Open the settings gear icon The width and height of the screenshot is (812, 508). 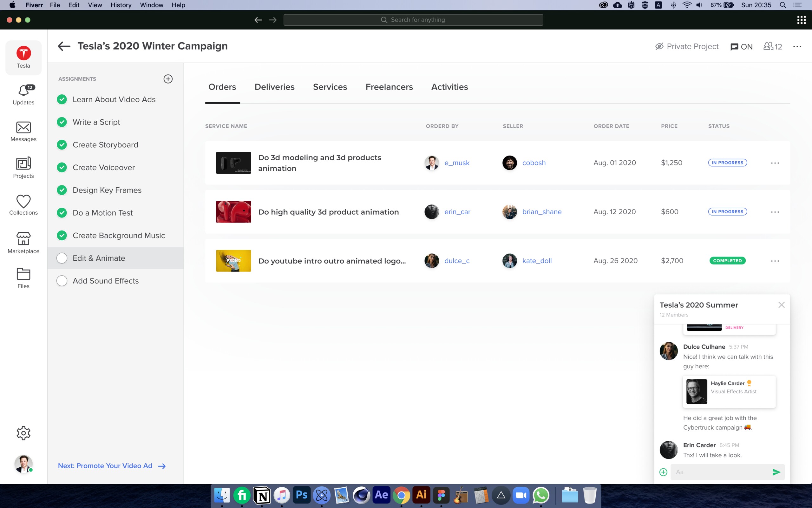coord(23,433)
